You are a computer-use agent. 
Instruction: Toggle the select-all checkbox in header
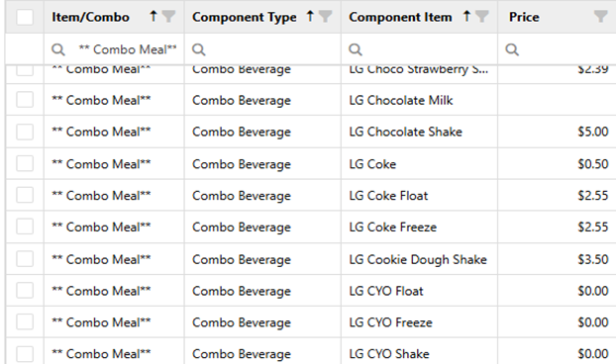coord(25,17)
